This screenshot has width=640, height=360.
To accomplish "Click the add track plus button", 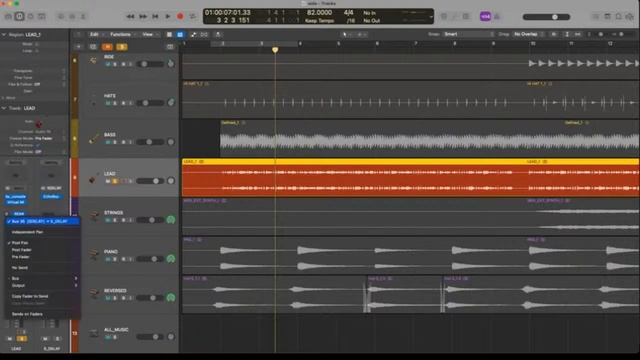I will 78,47.
